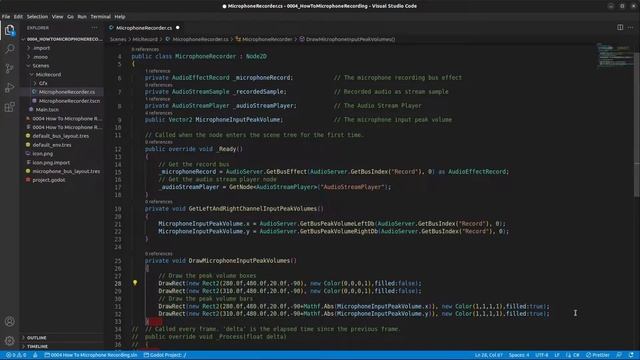Viewport: 640px width, 360px height.
Task: Click the 0004 How To Microphone Recording.sln status item
Action: [91, 355]
